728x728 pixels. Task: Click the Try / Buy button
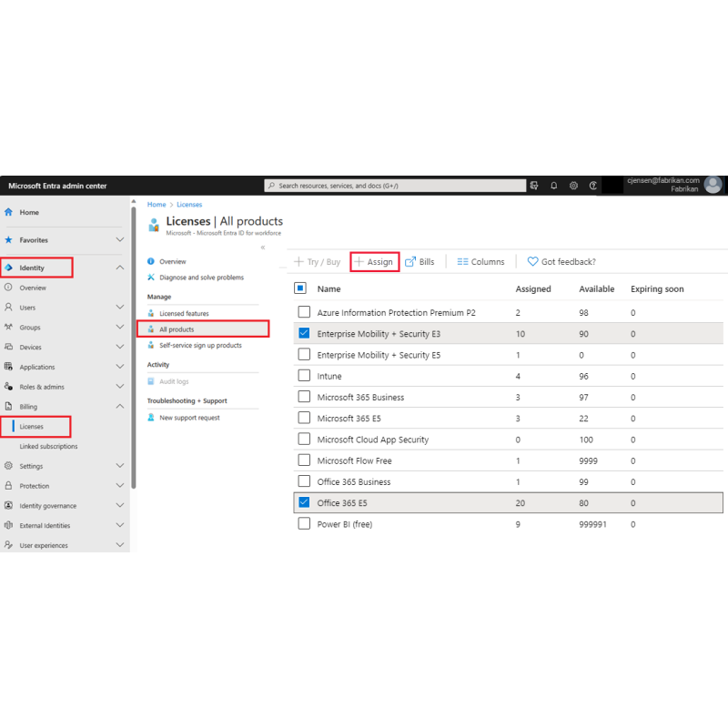pos(317,262)
